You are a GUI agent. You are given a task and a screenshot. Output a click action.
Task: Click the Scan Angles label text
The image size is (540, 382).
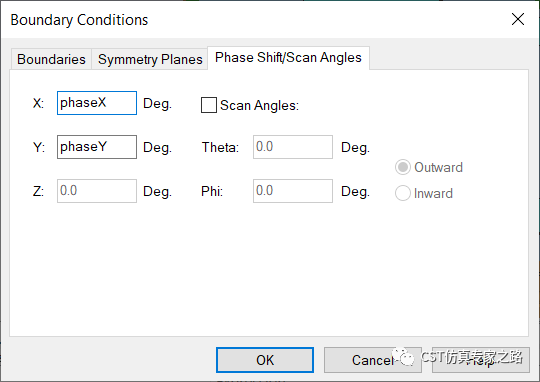[259, 105]
